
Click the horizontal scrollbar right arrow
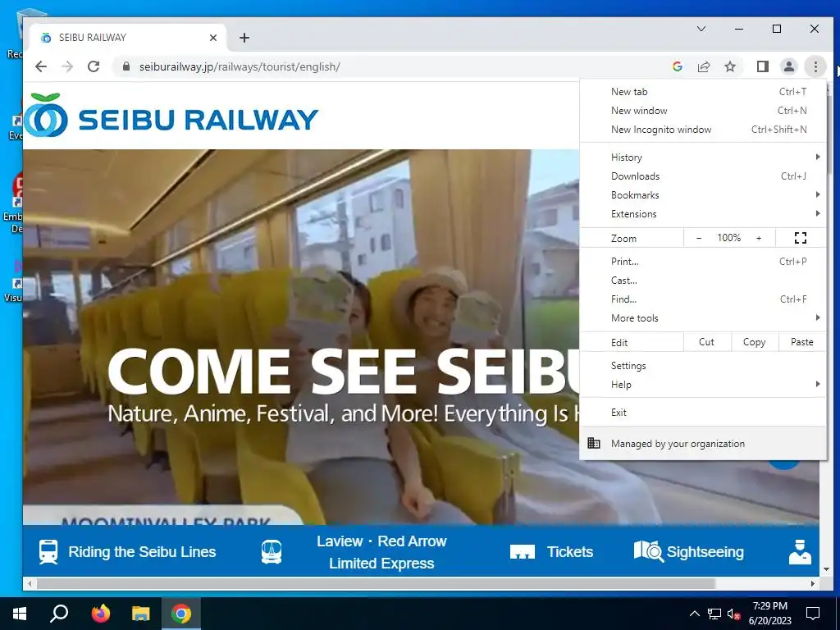[813, 583]
